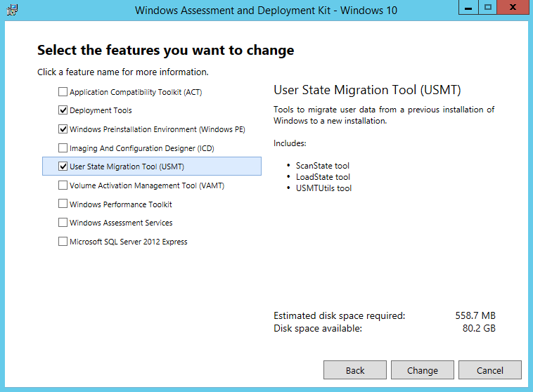The width and height of the screenshot is (533, 392).
Task: Apply selections with the Change button
Action: click(x=423, y=370)
